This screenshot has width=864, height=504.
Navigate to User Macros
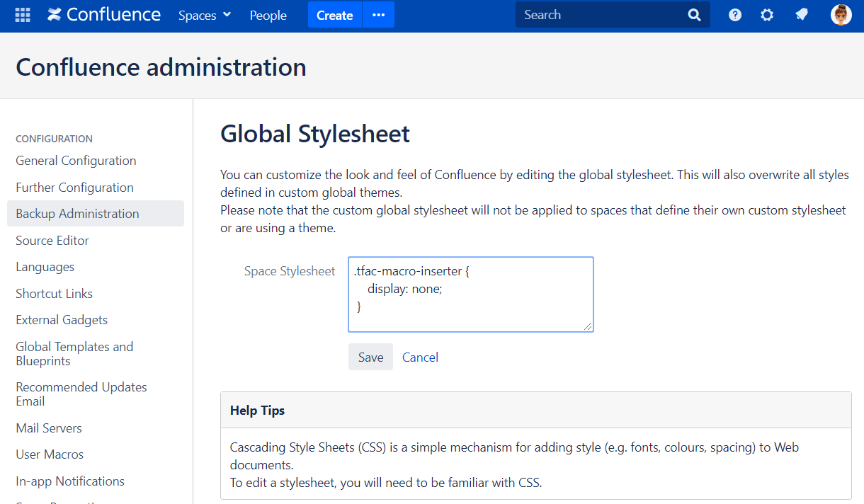click(50, 454)
